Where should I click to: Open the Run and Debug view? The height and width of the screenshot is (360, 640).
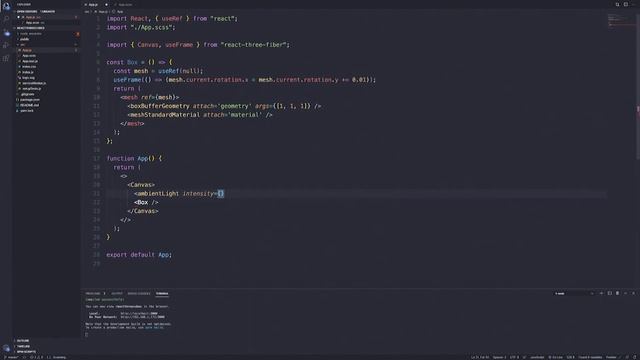click(x=6, y=45)
